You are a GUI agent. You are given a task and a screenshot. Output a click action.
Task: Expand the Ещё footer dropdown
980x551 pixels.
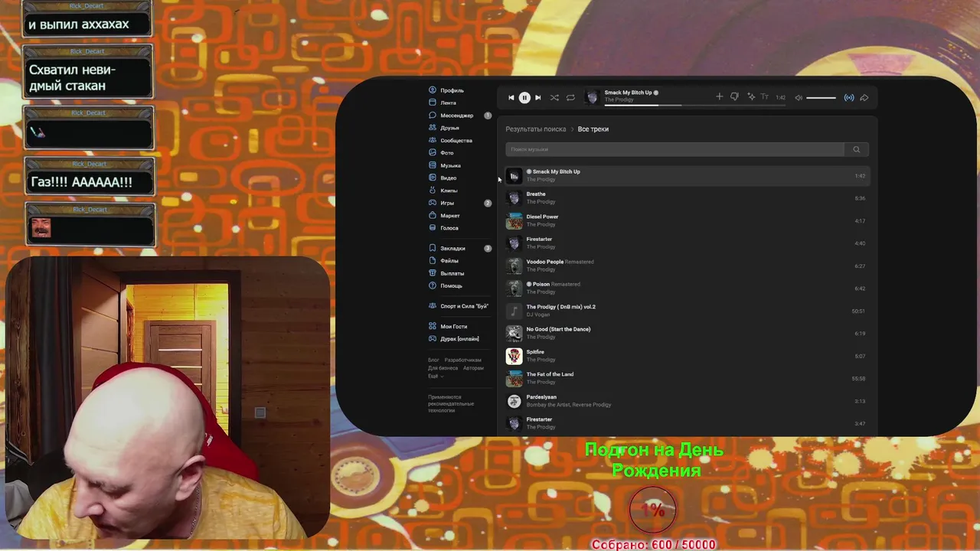[435, 377]
